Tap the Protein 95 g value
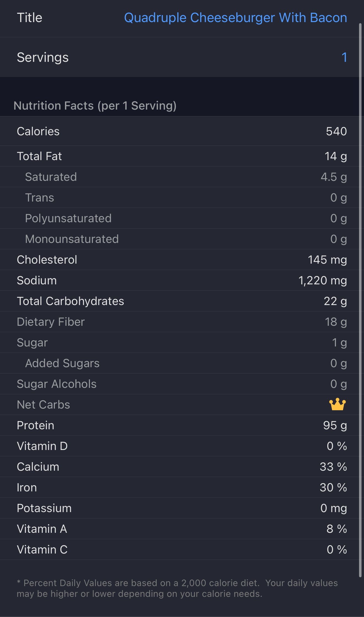 (x=335, y=425)
